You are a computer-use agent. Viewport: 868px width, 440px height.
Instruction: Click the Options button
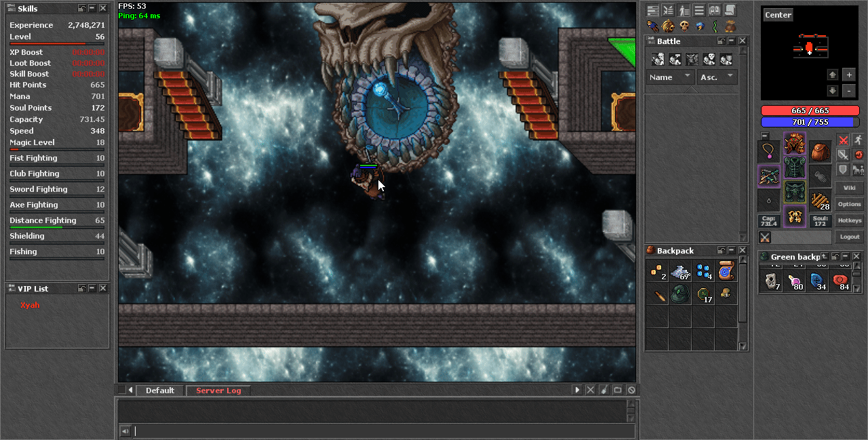click(x=849, y=204)
